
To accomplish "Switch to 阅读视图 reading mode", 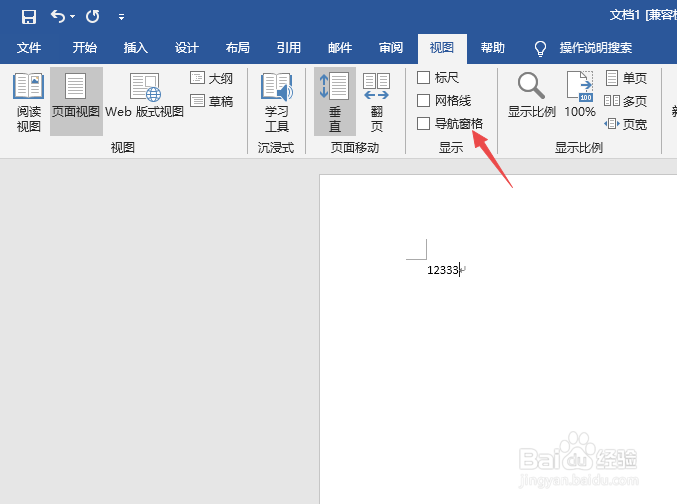I will click(28, 102).
